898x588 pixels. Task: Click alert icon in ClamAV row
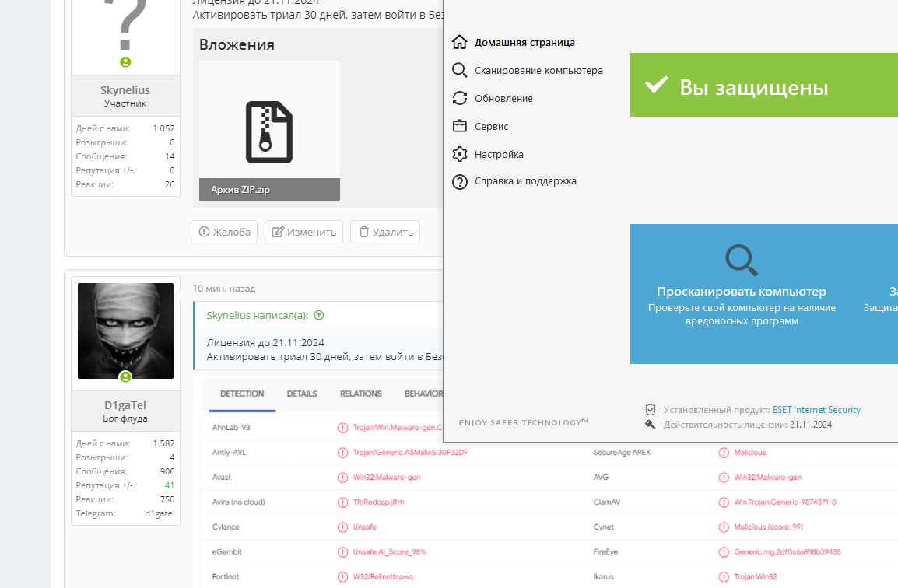pos(724,502)
